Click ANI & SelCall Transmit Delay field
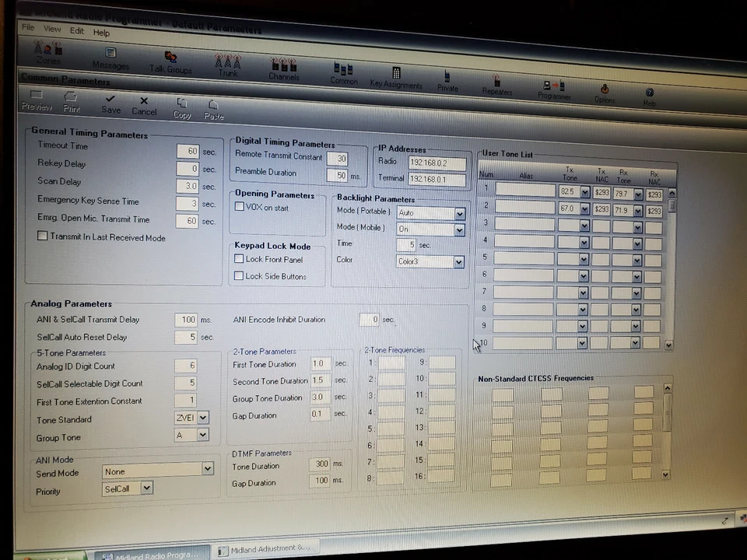 coord(186,320)
